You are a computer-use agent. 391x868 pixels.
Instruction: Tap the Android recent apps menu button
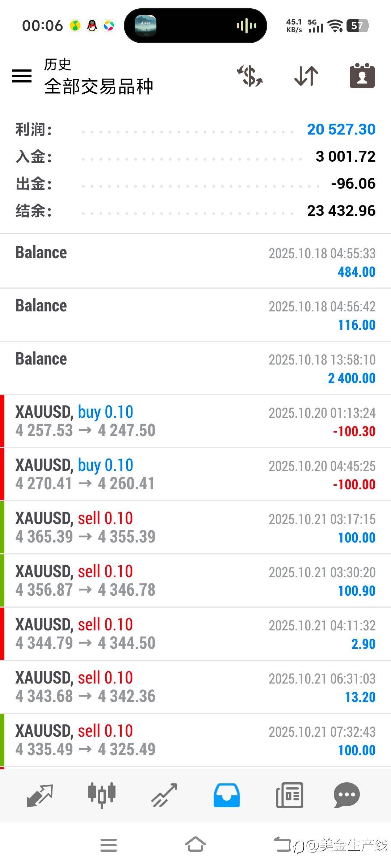pos(109,845)
